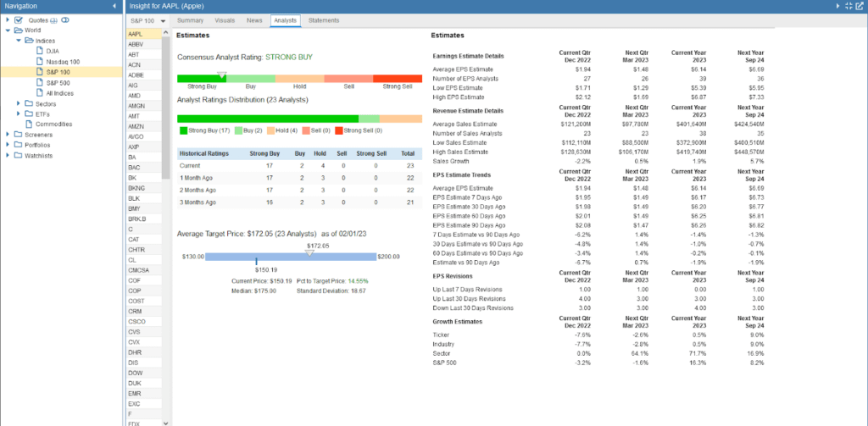The height and width of the screenshot is (426, 868).
Task: Click the 'Sales Growth' row label
Action: click(x=451, y=161)
